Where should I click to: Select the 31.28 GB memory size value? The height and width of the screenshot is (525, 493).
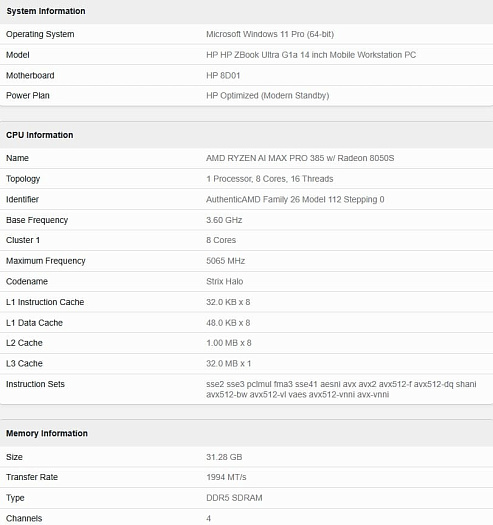click(224, 457)
